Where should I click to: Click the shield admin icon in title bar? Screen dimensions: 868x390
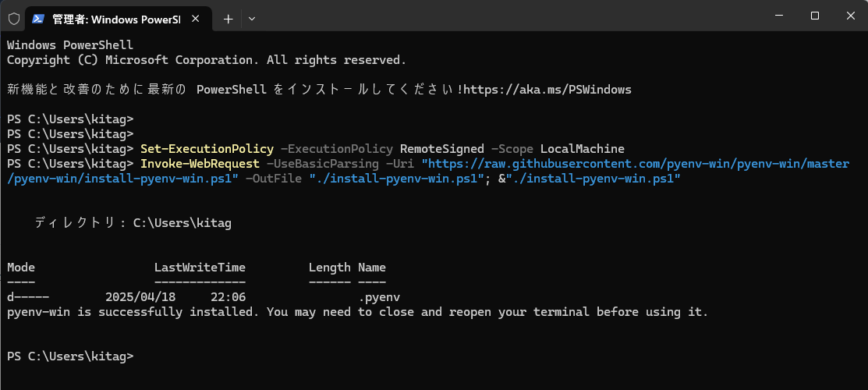tap(14, 19)
